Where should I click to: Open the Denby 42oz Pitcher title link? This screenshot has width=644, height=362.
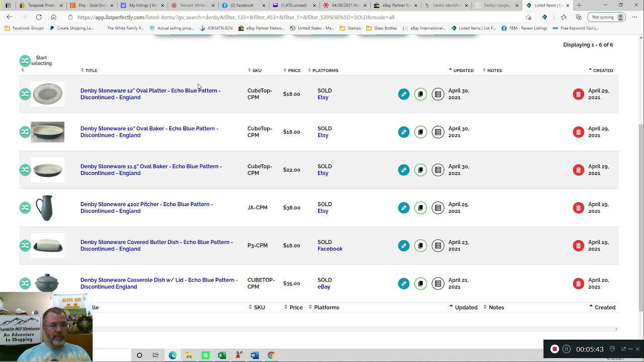pyautogui.click(x=146, y=208)
